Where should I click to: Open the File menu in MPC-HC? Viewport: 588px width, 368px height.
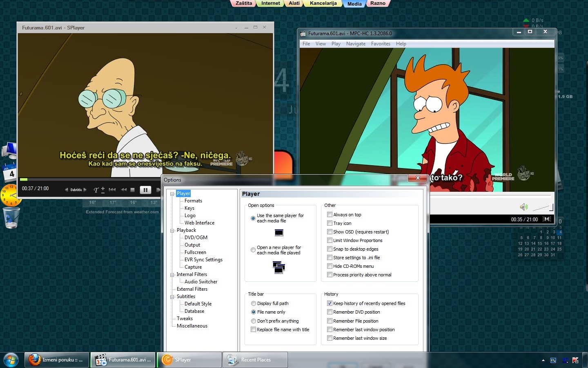click(306, 44)
